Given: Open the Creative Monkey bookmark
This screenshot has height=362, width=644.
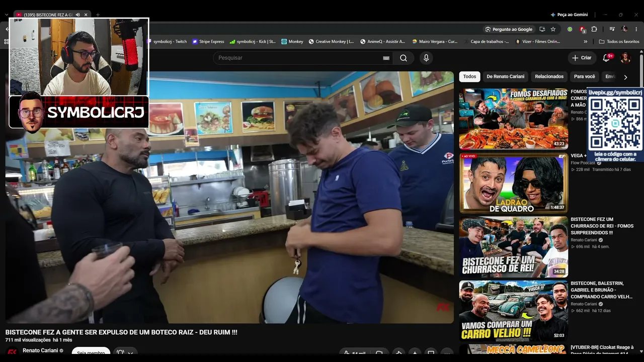Looking at the screenshot, I should tap(332, 42).
